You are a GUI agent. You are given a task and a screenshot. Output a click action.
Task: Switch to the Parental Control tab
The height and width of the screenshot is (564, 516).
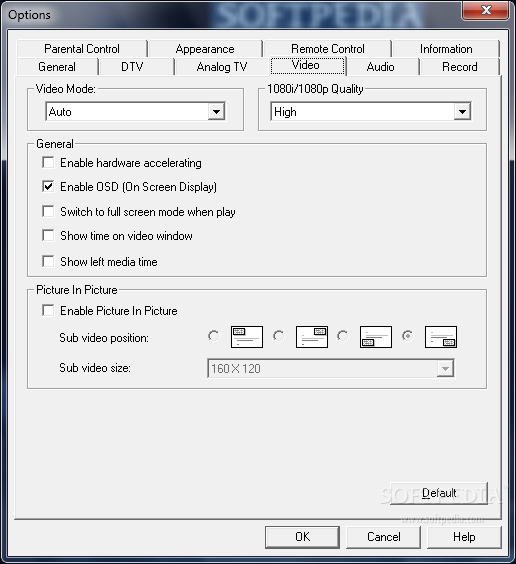[82, 49]
